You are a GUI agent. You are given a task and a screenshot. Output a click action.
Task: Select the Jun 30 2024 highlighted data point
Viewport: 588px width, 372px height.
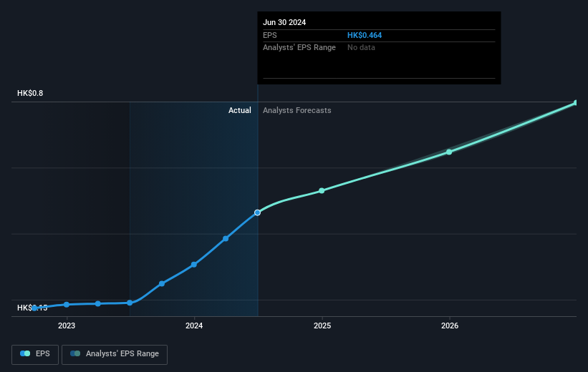(257, 212)
